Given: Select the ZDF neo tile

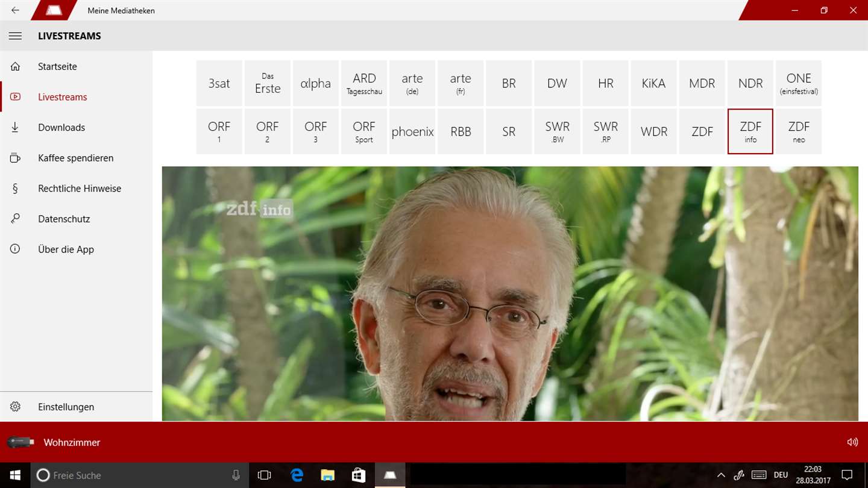Looking at the screenshot, I should [x=799, y=131].
